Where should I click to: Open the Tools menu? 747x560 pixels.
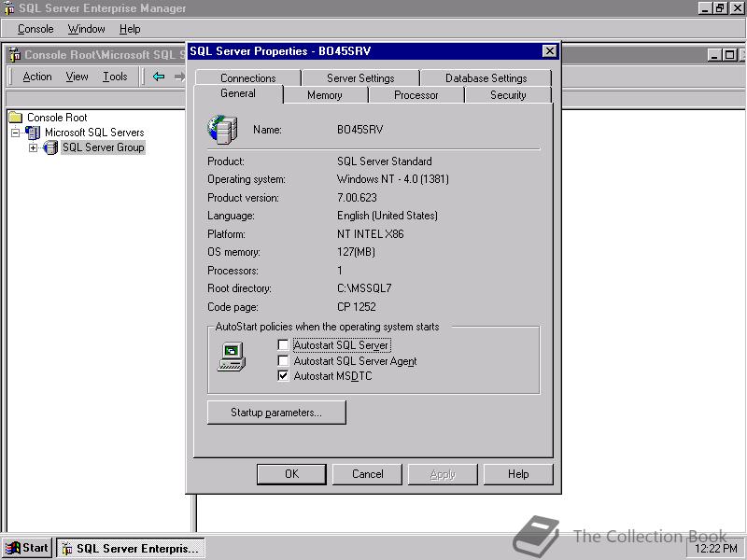coord(115,77)
